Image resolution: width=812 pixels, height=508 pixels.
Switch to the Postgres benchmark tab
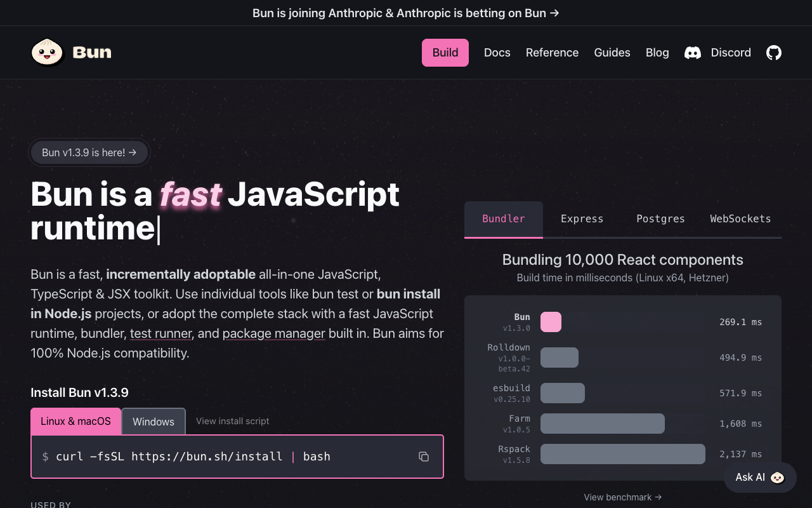click(x=660, y=219)
